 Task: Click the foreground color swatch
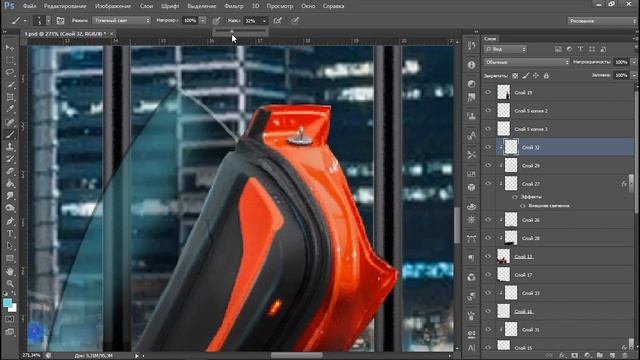(x=7, y=303)
